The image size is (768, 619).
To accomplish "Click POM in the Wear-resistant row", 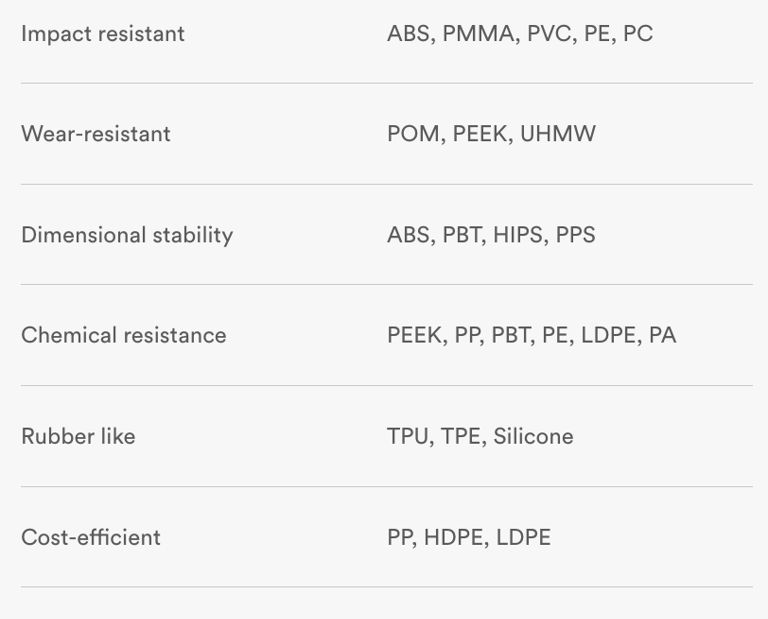I will point(412,134).
